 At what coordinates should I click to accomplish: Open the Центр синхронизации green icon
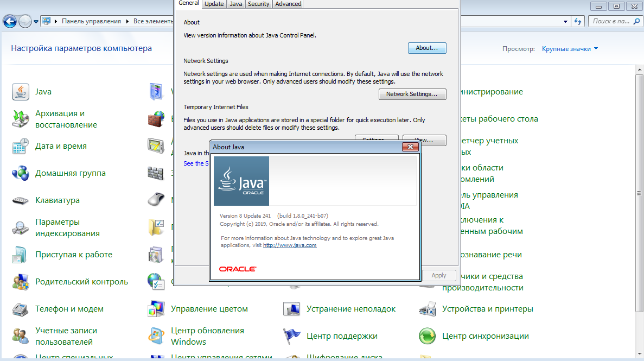click(x=427, y=336)
